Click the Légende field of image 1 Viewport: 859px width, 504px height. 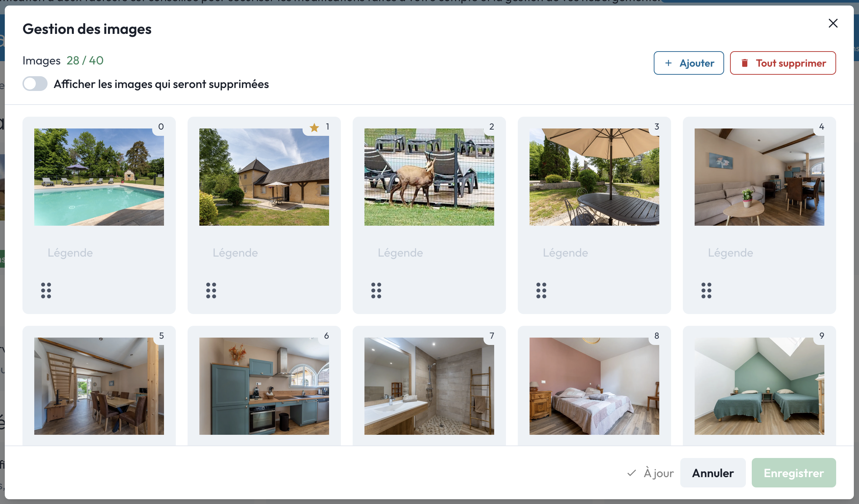click(264, 253)
